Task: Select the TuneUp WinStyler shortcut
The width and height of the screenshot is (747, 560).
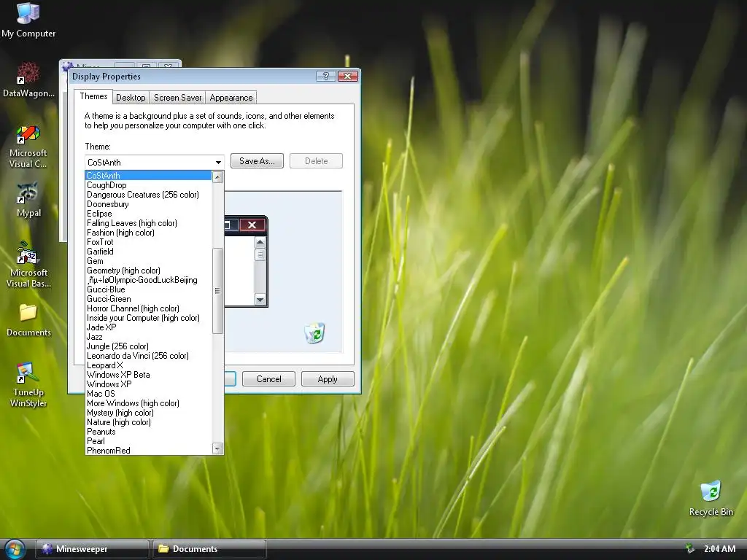Action: [28, 385]
